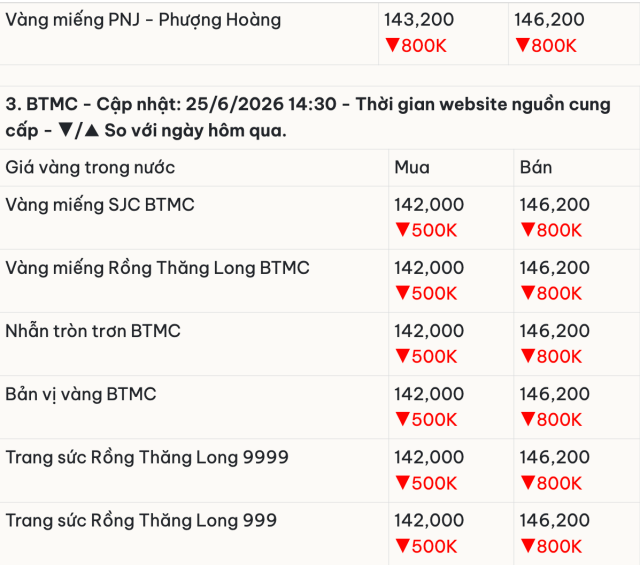Click 500K drop marker for Trang sức Rồng Thăng Long 9999

tap(426, 483)
